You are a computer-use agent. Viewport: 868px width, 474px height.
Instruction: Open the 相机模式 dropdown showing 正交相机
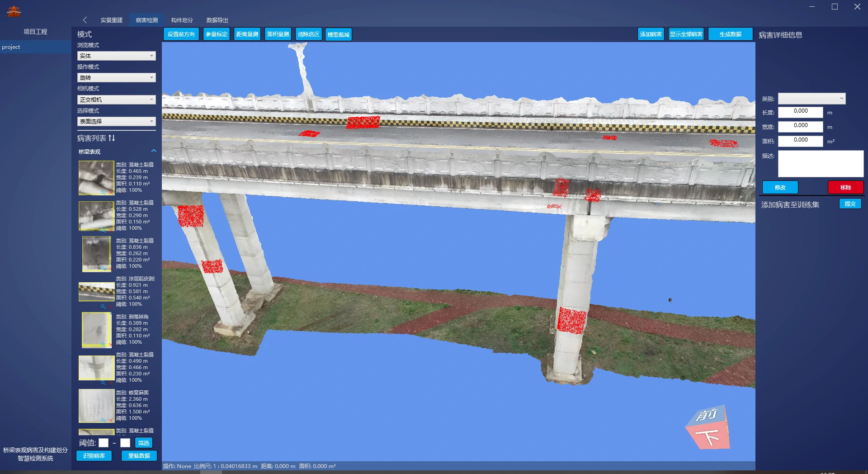tap(116, 100)
